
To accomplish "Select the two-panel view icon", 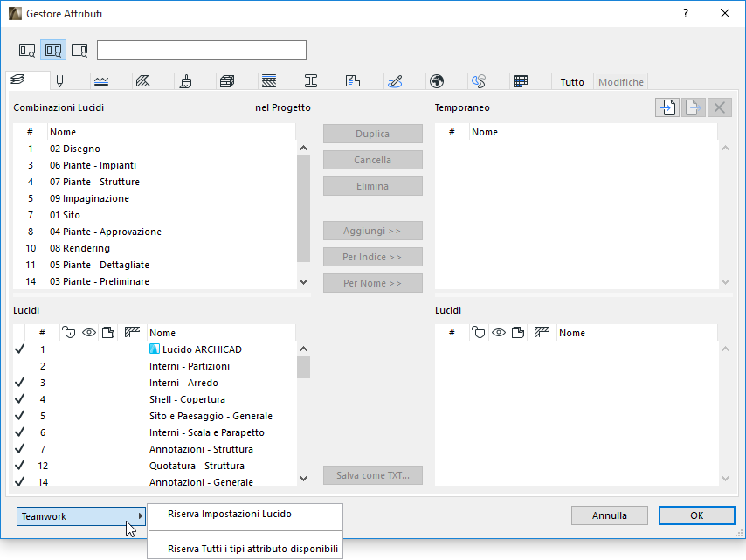I will 52,50.
